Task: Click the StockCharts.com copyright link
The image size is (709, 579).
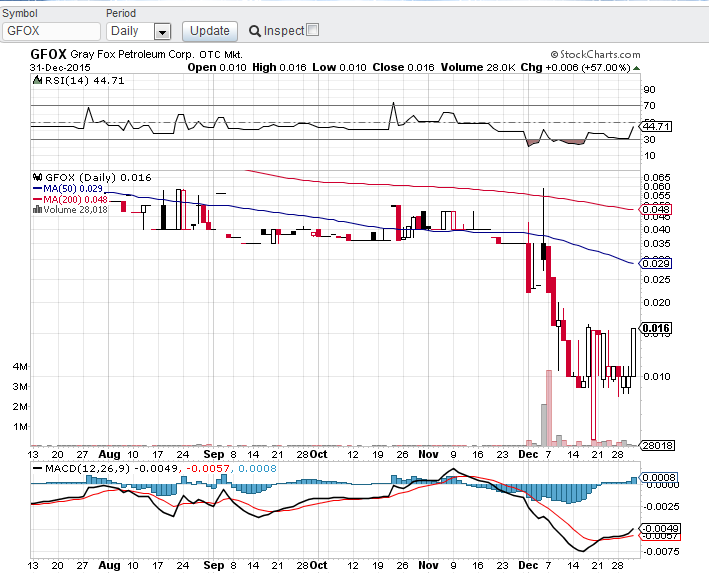Action: click(x=596, y=55)
